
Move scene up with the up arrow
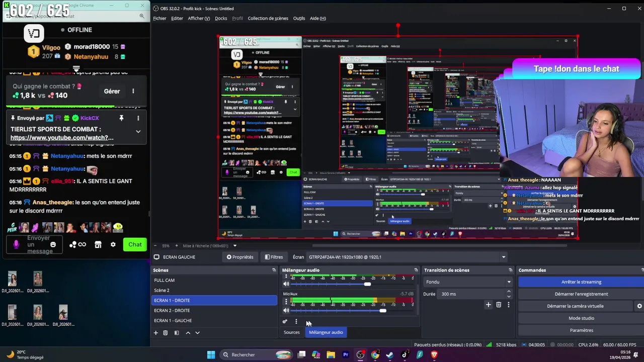click(x=188, y=333)
